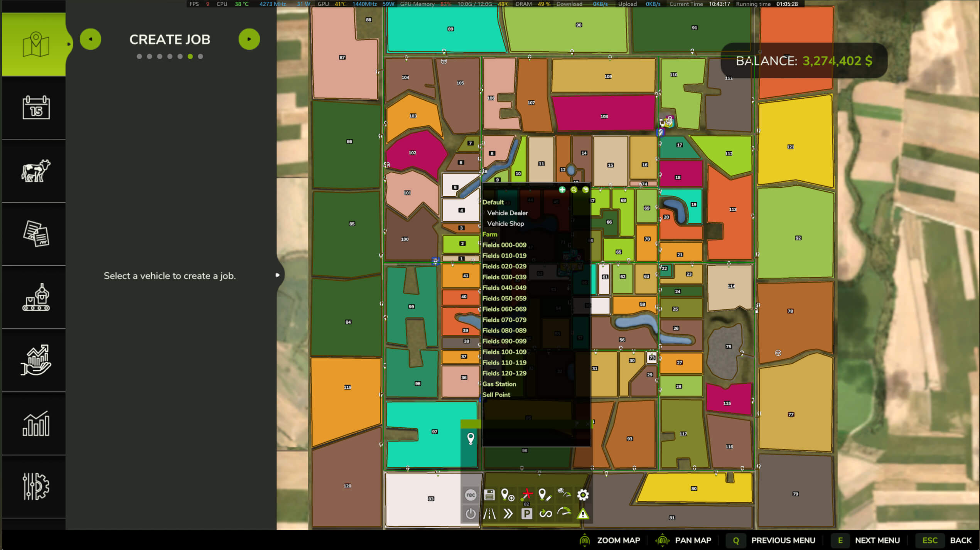Click the AutoDrive save floppy icon

(489, 495)
